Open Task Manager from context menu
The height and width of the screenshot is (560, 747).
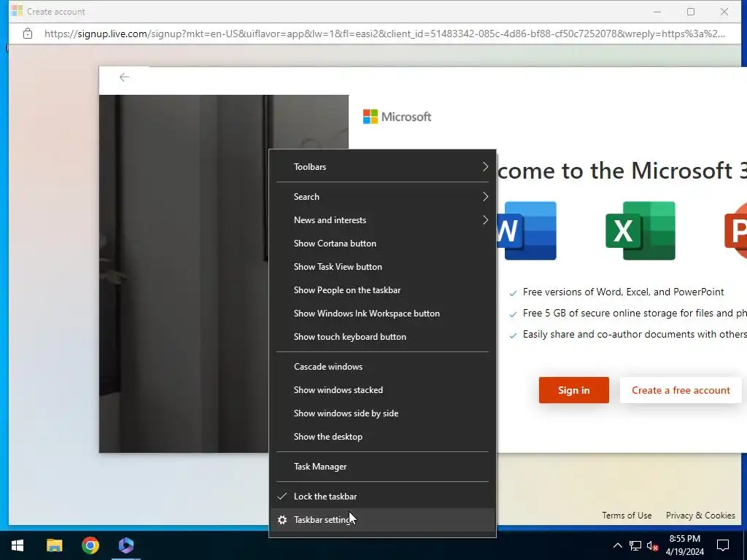click(382, 467)
